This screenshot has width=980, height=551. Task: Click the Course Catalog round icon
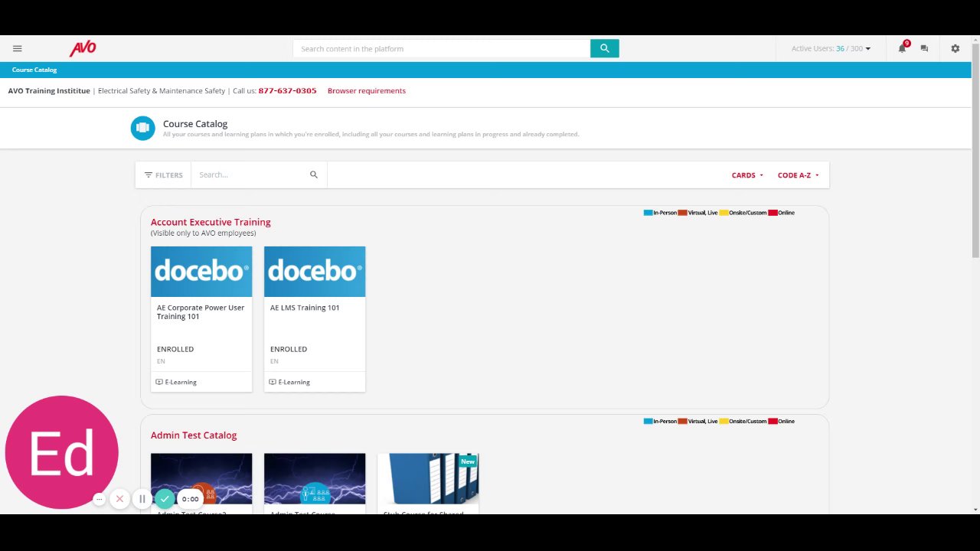[142, 128]
